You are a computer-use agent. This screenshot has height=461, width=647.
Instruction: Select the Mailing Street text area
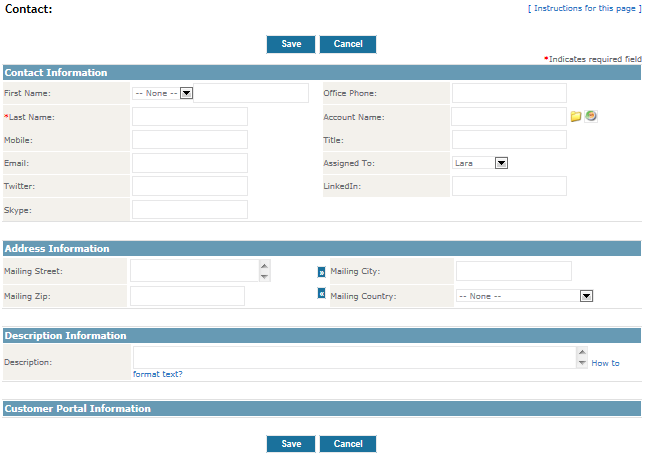pos(193,270)
